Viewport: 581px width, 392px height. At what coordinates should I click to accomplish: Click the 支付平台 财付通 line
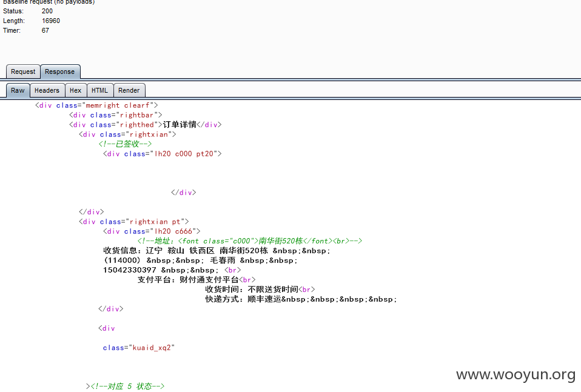tap(196, 279)
